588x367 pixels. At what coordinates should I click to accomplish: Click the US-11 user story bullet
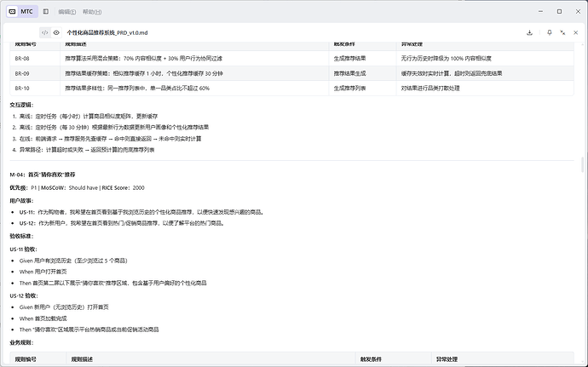click(141, 212)
